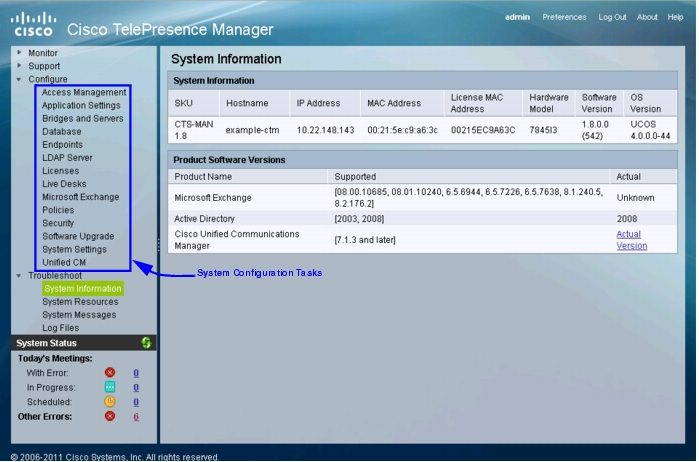The height and width of the screenshot is (462, 699).
Task: Click the System Status refresh icon
Action: [x=146, y=343]
